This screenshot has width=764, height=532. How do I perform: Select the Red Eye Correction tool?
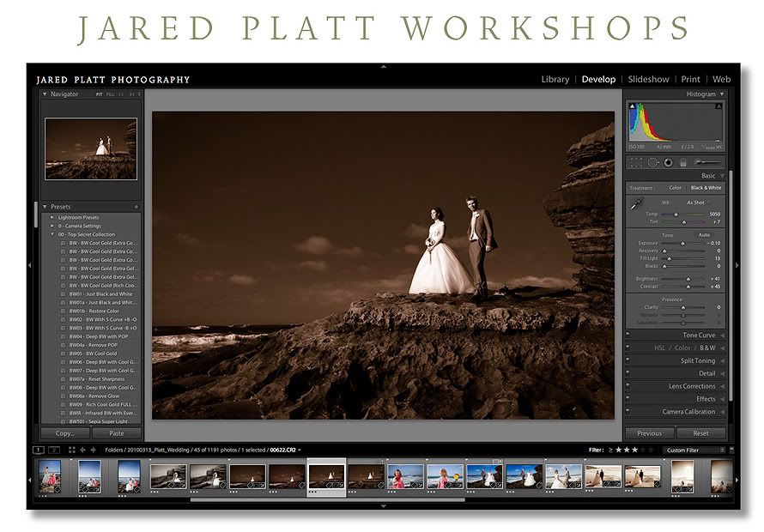click(x=668, y=162)
